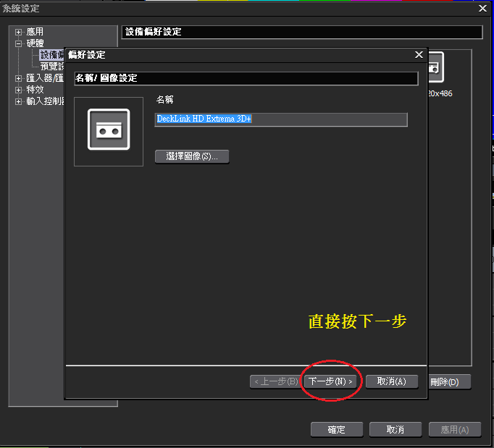494x448 pixels.
Task: Select the 預覽設定 item under 硬體
Action: [52, 67]
